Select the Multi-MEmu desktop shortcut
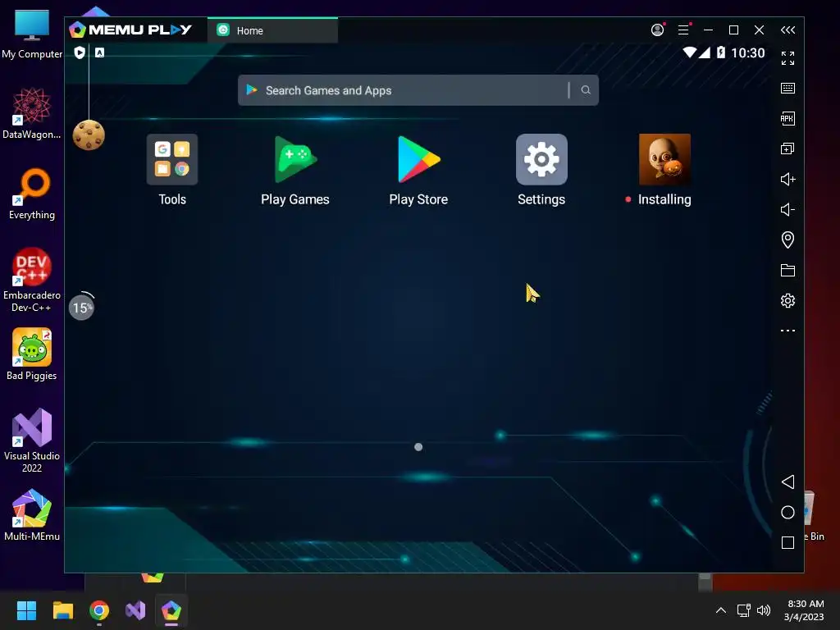840x630 pixels. [x=32, y=515]
